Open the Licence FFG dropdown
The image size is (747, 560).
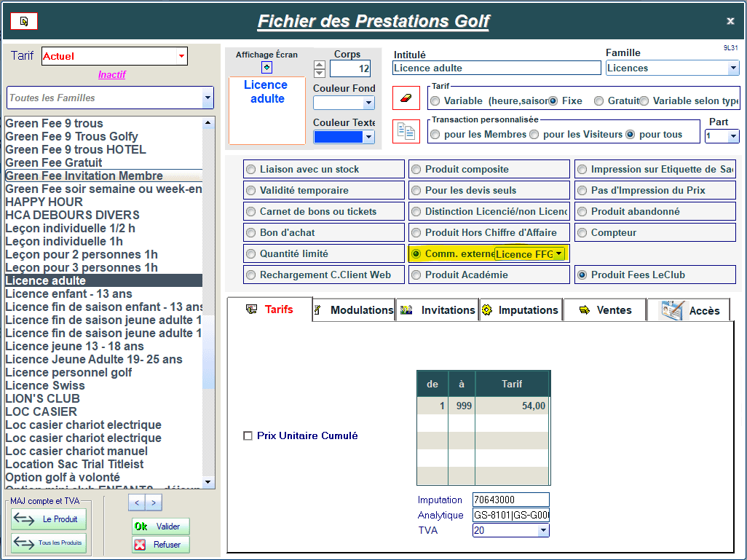559,253
